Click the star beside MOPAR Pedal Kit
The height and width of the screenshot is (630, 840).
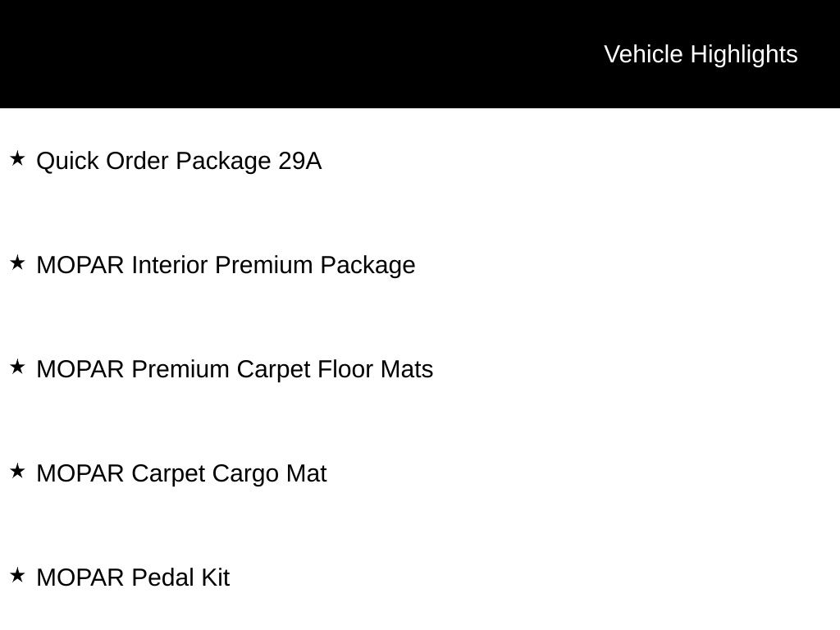click(x=17, y=575)
